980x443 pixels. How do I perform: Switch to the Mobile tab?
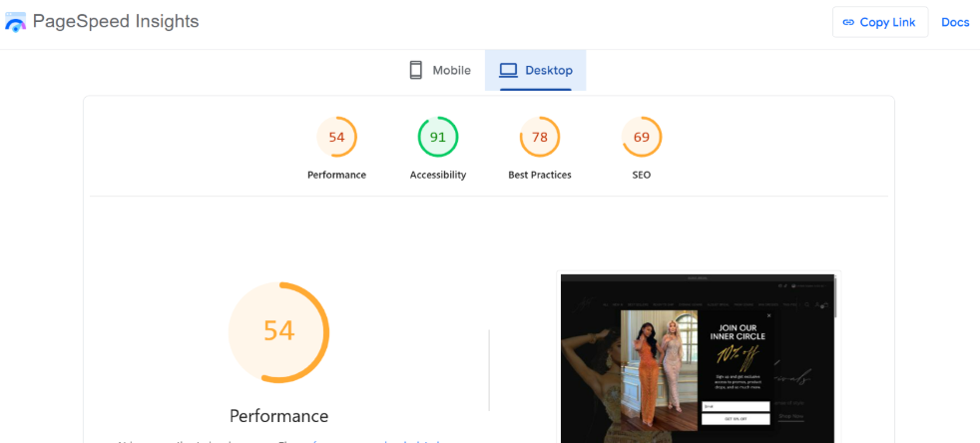(x=440, y=70)
